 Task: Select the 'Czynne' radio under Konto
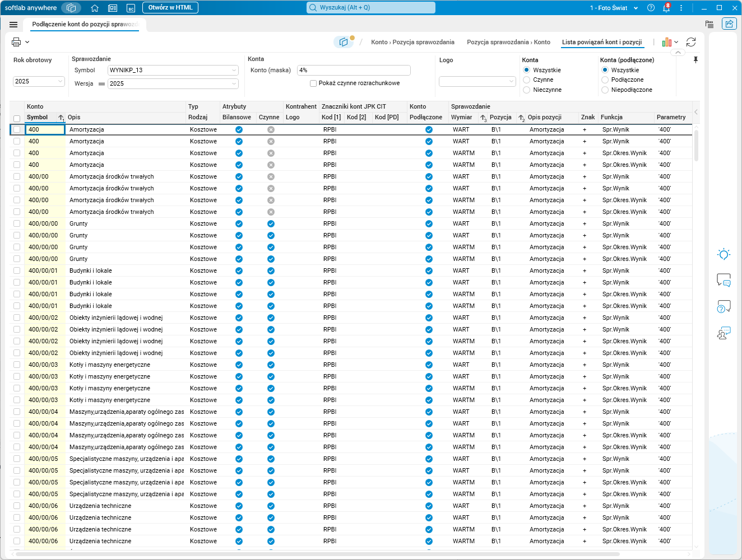(527, 80)
